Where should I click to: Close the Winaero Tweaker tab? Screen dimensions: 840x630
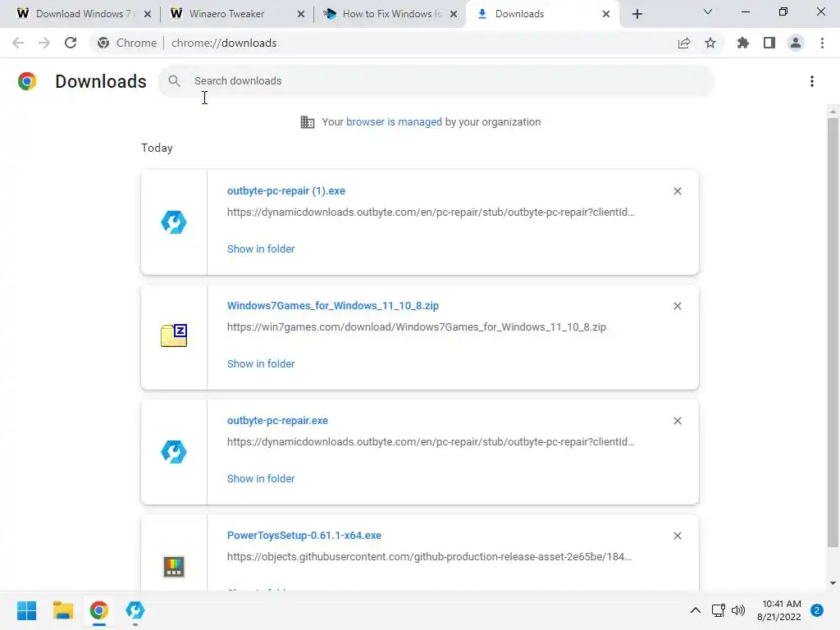pyautogui.click(x=301, y=14)
